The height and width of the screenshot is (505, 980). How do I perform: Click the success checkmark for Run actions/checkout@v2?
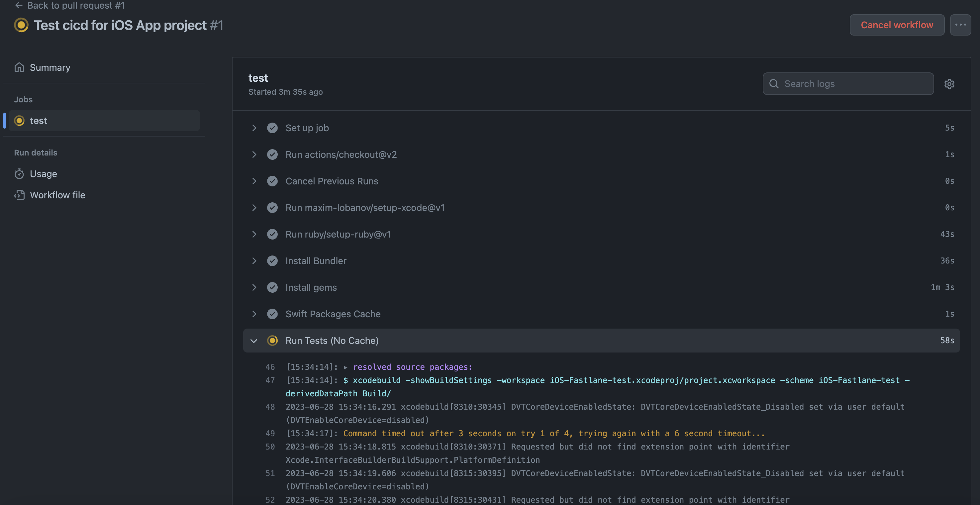(272, 154)
